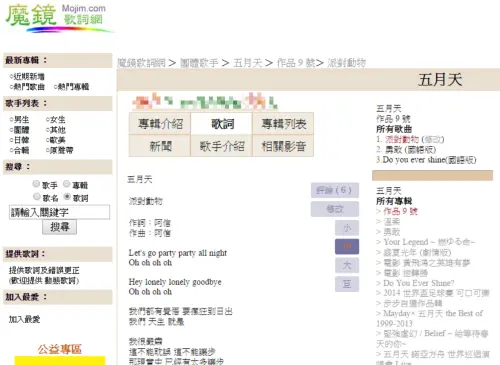Open 熱門專輯 link in sidebar
The image size is (500, 365).
pyautogui.click(x=72, y=87)
